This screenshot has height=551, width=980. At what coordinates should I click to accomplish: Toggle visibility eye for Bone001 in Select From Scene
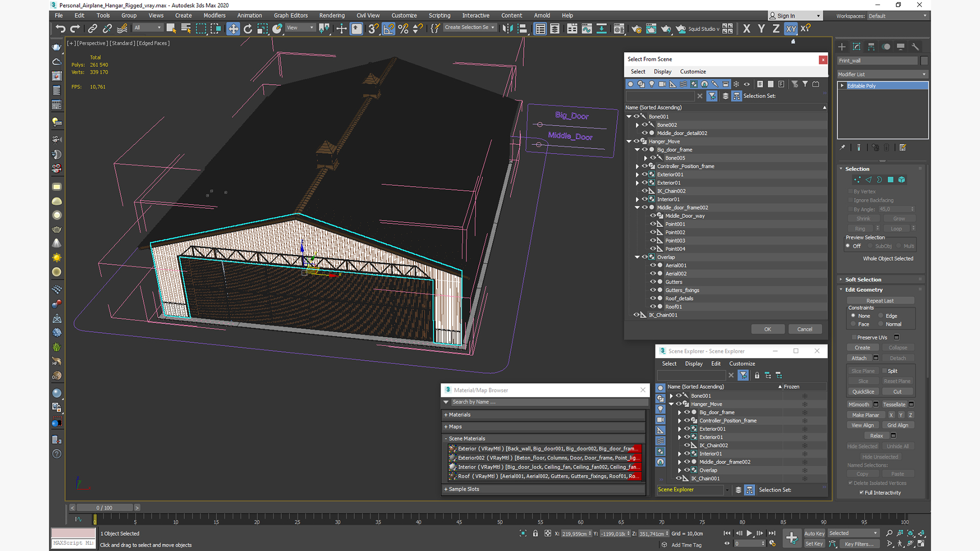[636, 116]
